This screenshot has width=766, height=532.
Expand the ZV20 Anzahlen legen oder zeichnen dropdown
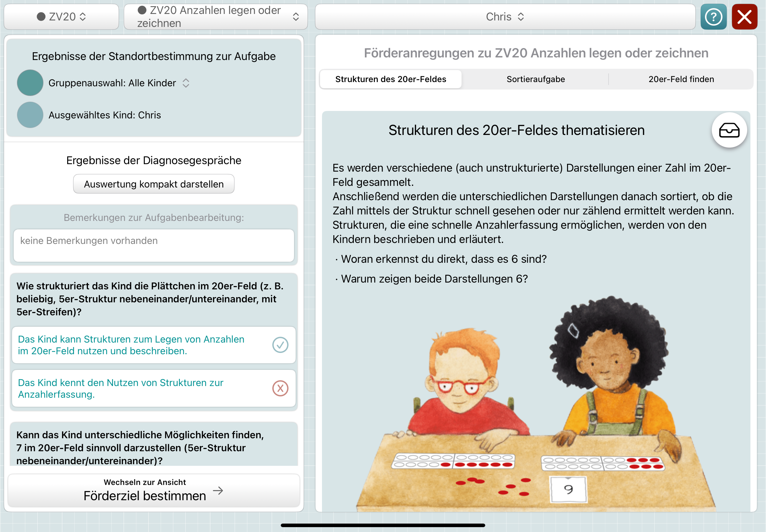point(216,17)
